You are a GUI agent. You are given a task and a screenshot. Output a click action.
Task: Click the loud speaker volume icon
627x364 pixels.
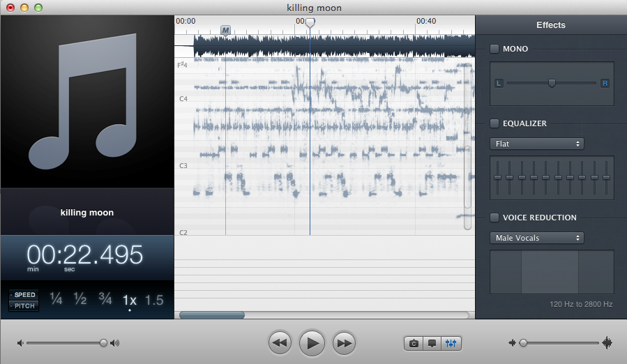click(115, 343)
